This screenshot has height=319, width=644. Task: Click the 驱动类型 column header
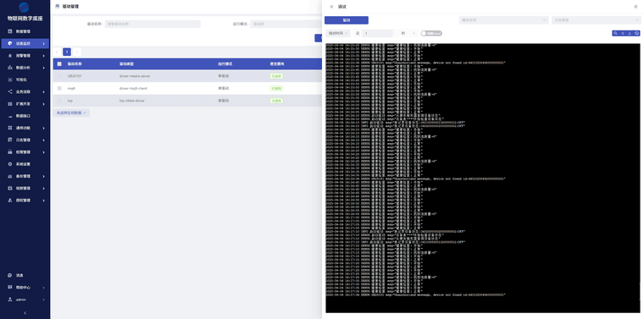[x=126, y=64]
